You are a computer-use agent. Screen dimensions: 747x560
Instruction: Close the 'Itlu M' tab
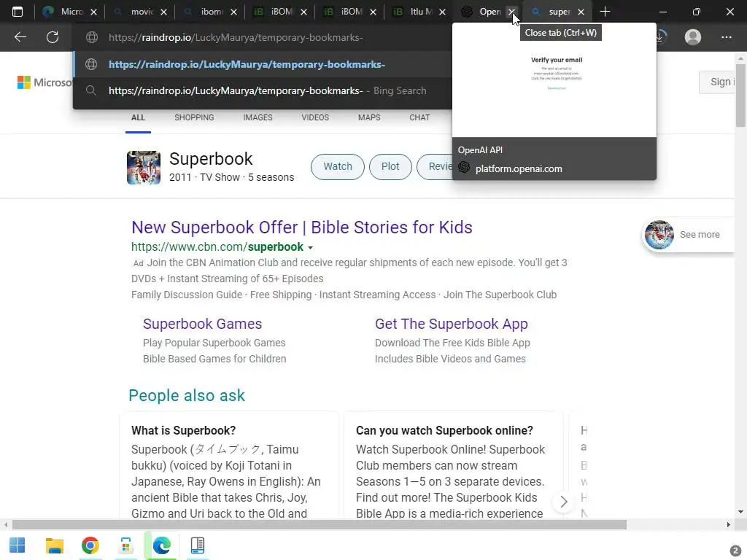coord(442,12)
